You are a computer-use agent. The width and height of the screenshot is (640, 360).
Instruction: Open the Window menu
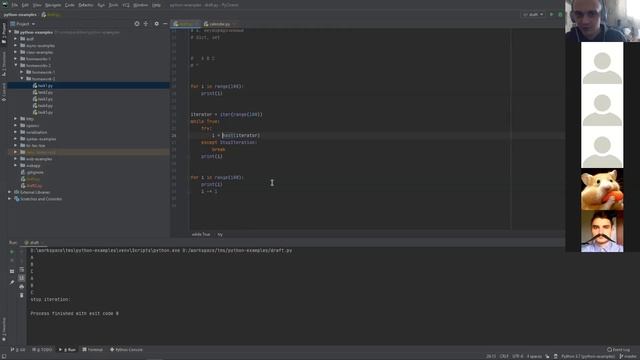pos(141,5)
